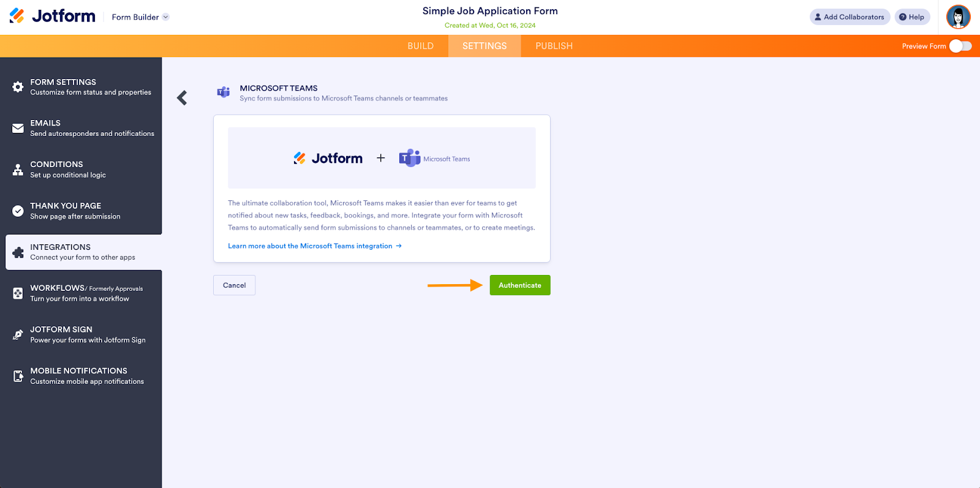The width and height of the screenshot is (980, 488).
Task: Switch to the Settings tab
Action: (484, 46)
